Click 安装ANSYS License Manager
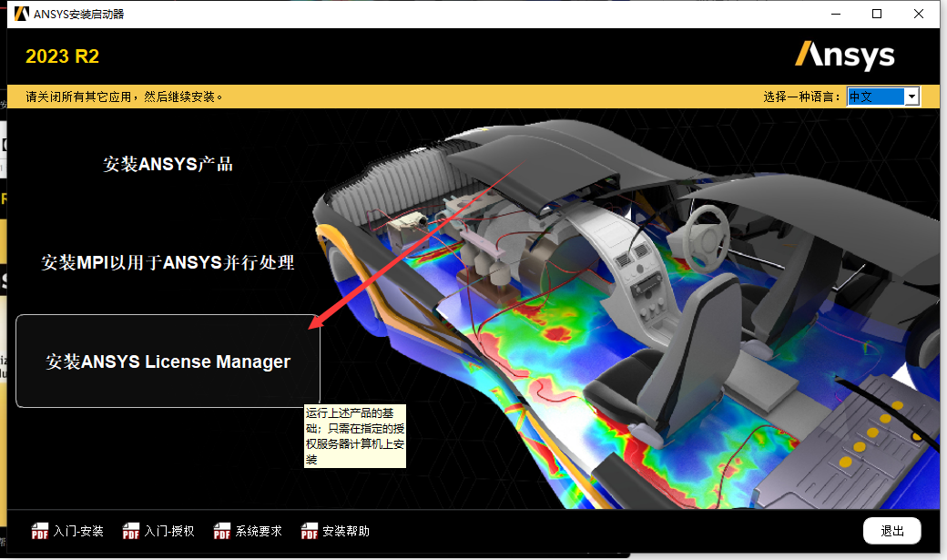This screenshot has width=947, height=560. (167, 361)
